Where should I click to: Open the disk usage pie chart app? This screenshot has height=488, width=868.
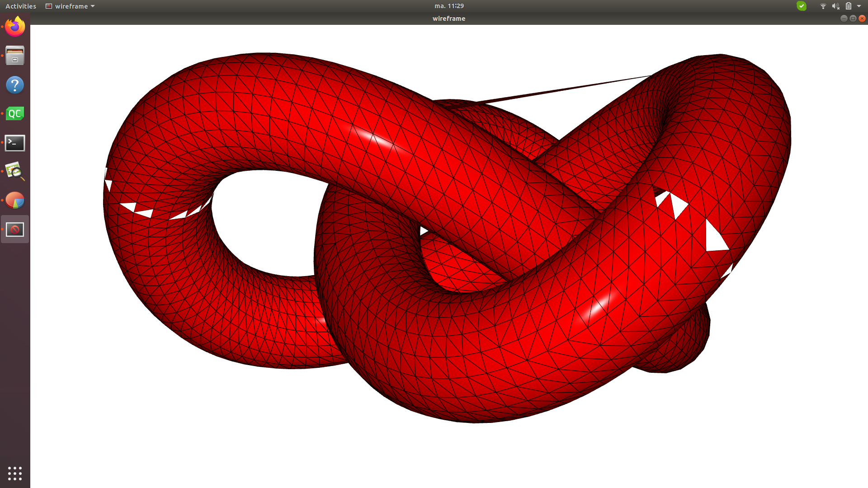pos(15,201)
